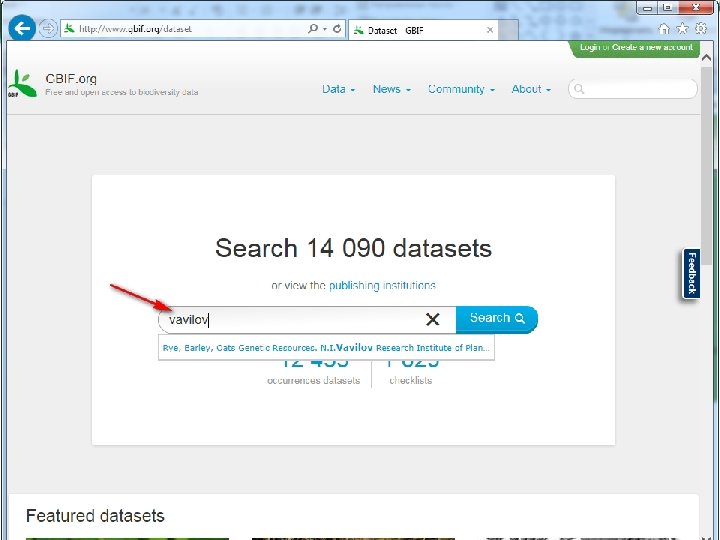Open the publishing institutions link
This screenshot has width=720, height=540.
[382, 286]
